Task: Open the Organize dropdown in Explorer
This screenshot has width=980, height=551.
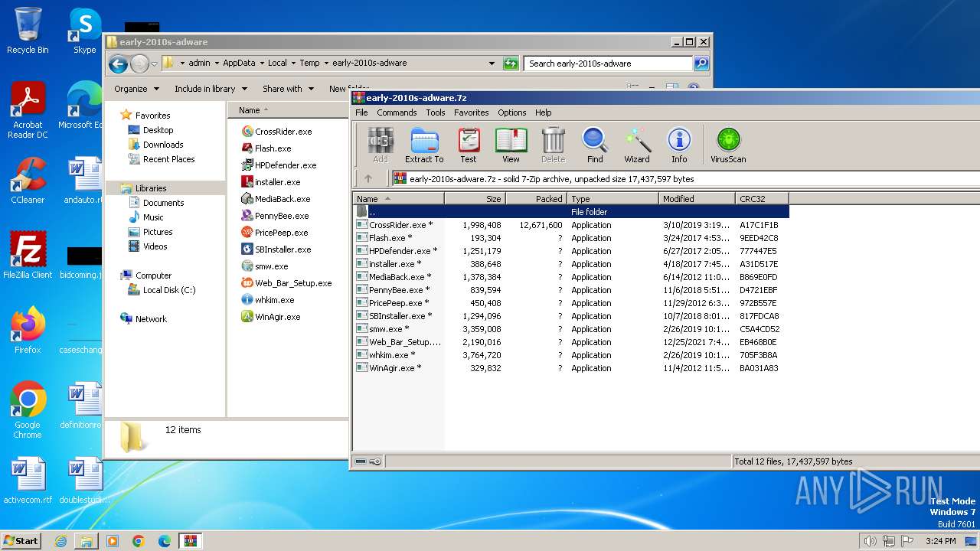Action: [x=136, y=89]
